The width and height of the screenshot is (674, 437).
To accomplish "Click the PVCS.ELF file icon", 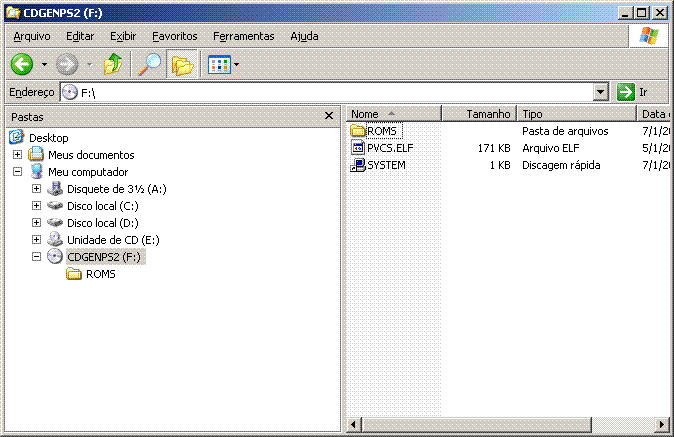I will (358, 148).
